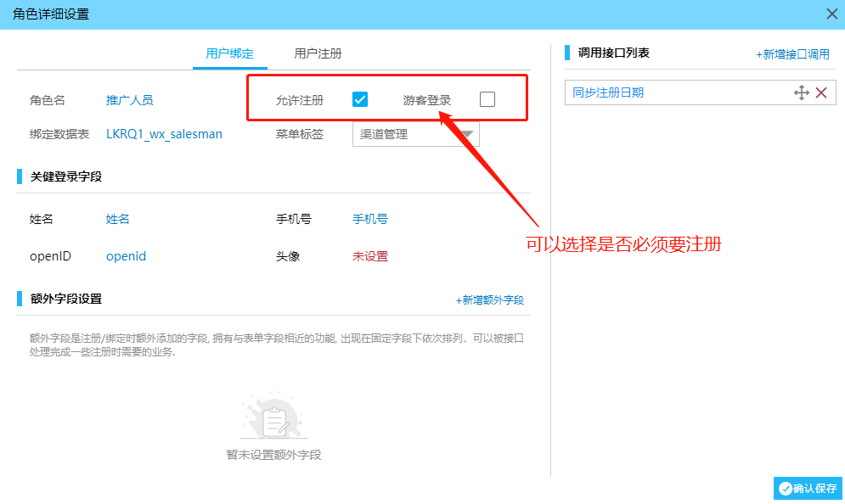Switch to the 用户绑定 tab
Viewport: 845px width, 504px height.
point(229,53)
